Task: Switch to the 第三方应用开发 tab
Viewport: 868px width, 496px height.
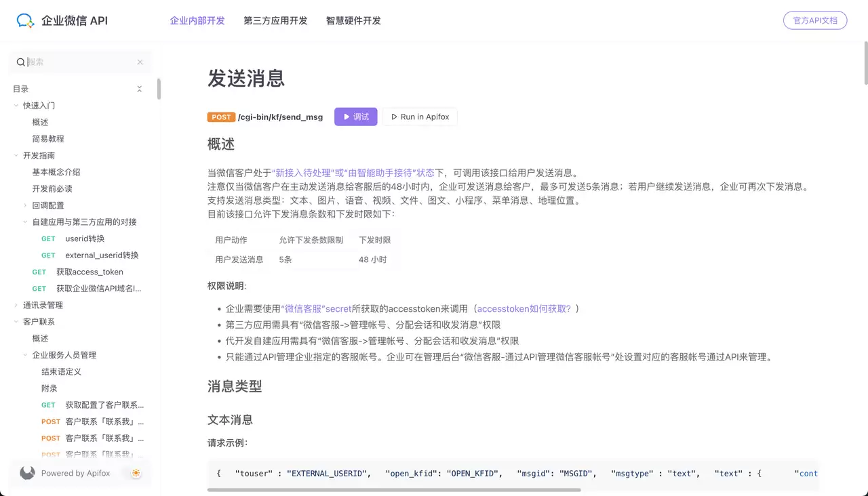Action: pos(275,20)
